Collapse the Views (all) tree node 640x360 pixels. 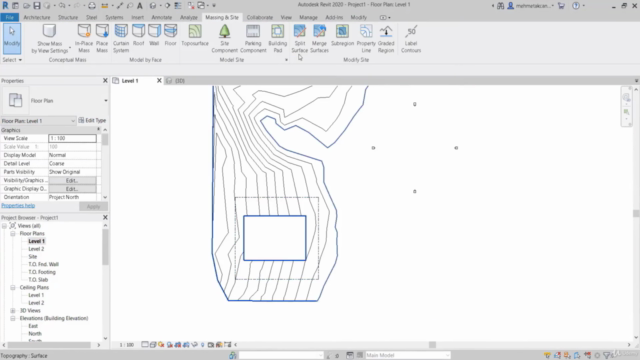pos(4,226)
